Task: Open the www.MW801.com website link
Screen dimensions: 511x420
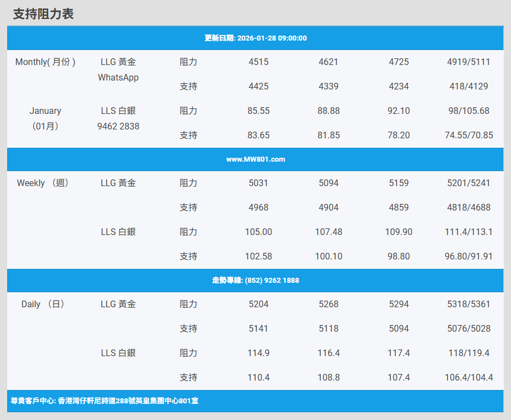Action: (256, 159)
